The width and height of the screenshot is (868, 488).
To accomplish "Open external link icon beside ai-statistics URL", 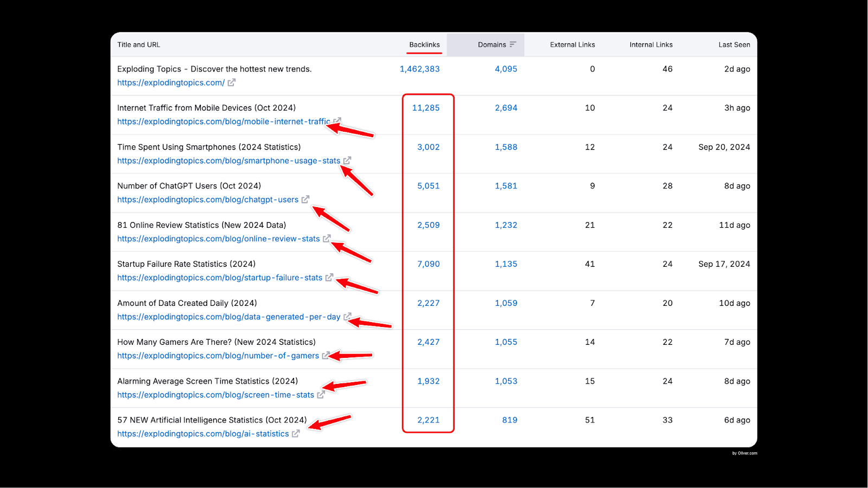I will pyautogui.click(x=296, y=434).
